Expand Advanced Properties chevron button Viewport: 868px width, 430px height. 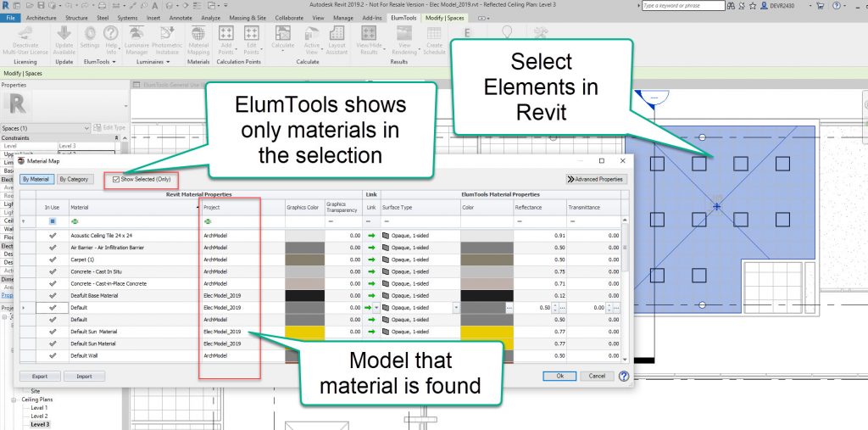click(596, 180)
